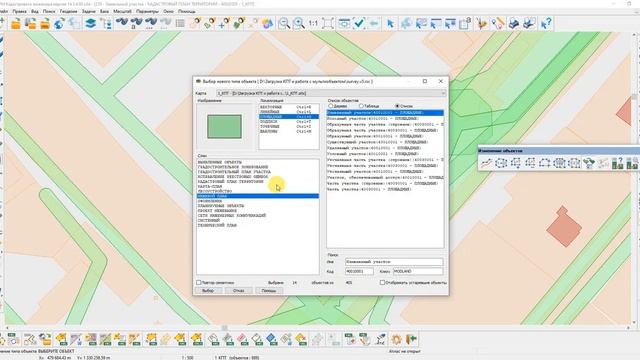Click the grey table grid toolbar icon

click(x=180, y=23)
